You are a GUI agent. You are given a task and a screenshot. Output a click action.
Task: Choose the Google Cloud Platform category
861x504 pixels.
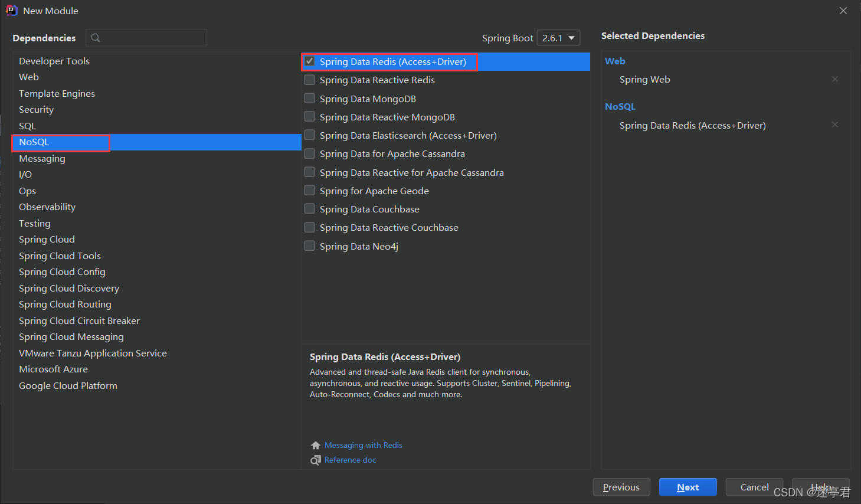(x=157, y=385)
